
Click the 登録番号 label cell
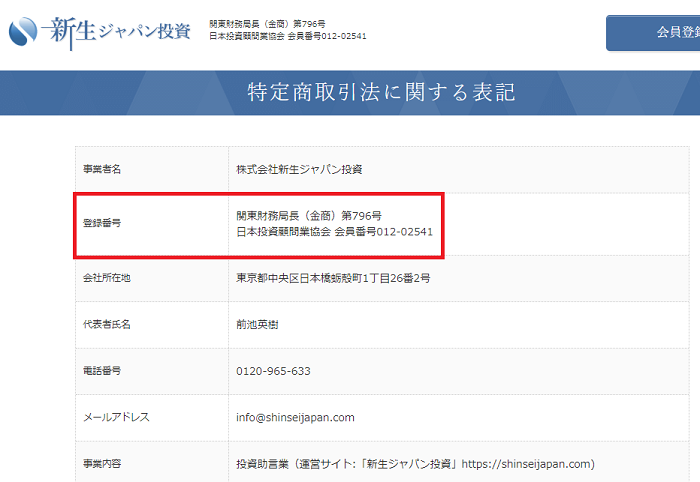152,224
